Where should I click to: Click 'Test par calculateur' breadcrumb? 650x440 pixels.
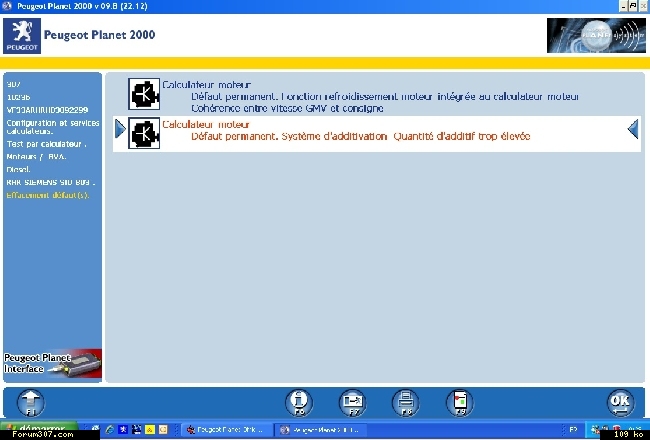[46, 144]
